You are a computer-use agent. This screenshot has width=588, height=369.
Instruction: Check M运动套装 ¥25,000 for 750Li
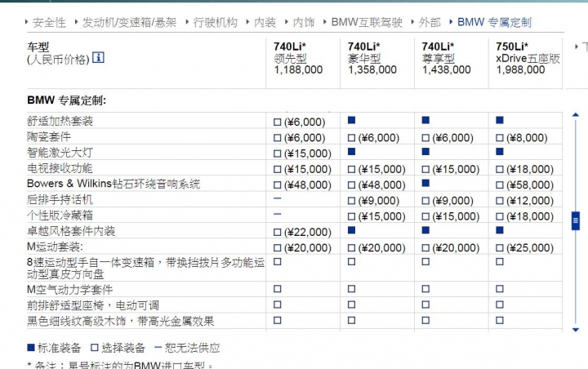[x=500, y=248]
